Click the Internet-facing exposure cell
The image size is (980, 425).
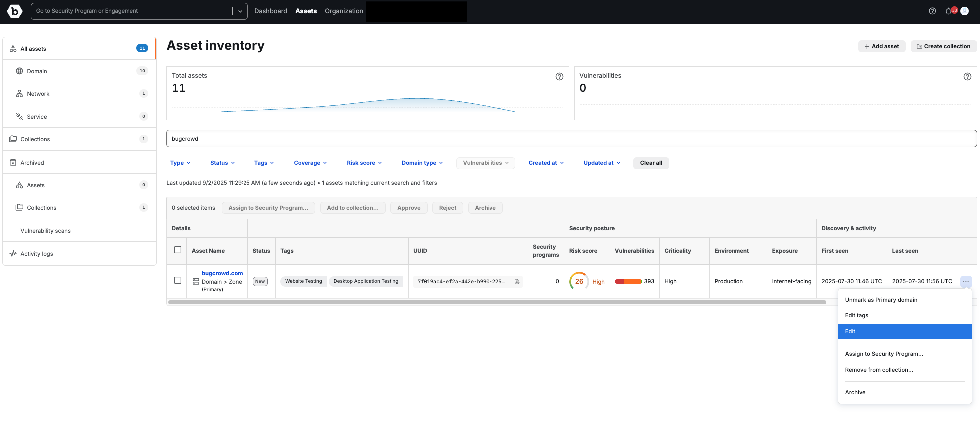pos(792,281)
